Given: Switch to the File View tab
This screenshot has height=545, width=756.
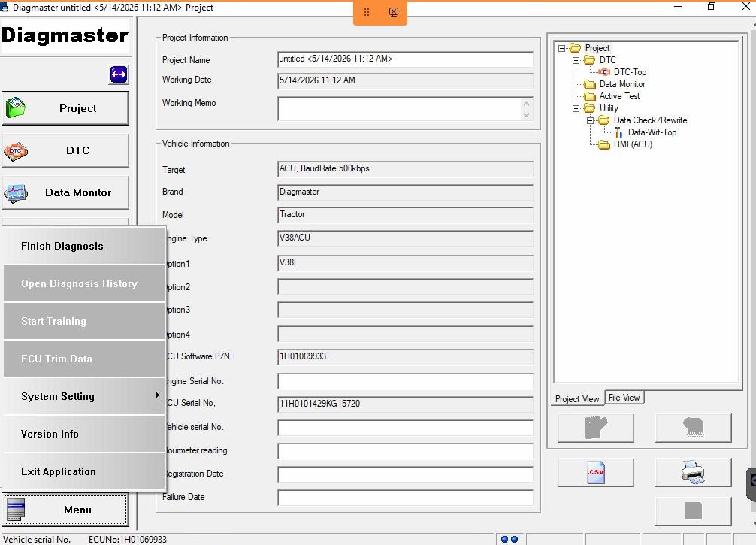Looking at the screenshot, I should (x=624, y=398).
